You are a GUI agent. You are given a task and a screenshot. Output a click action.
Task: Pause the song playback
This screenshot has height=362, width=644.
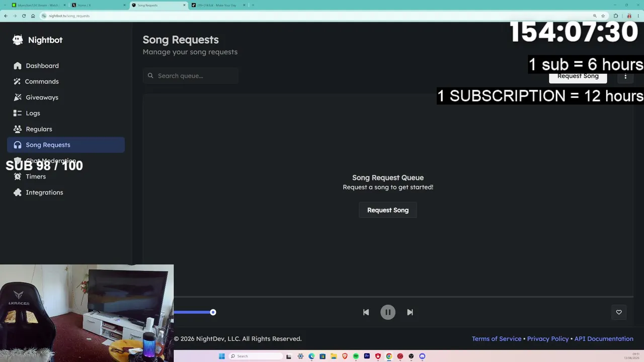(x=388, y=312)
